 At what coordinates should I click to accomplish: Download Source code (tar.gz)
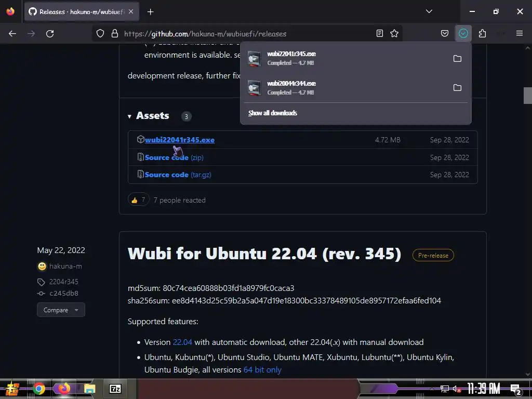point(178,175)
